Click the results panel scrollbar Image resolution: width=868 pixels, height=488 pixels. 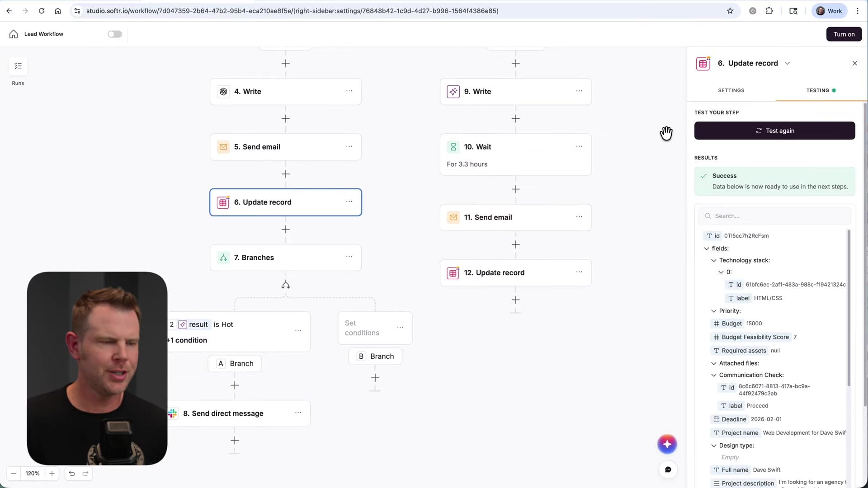pyautogui.click(x=849, y=308)
